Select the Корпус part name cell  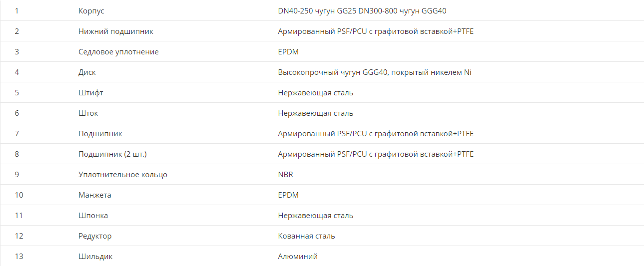91,11
